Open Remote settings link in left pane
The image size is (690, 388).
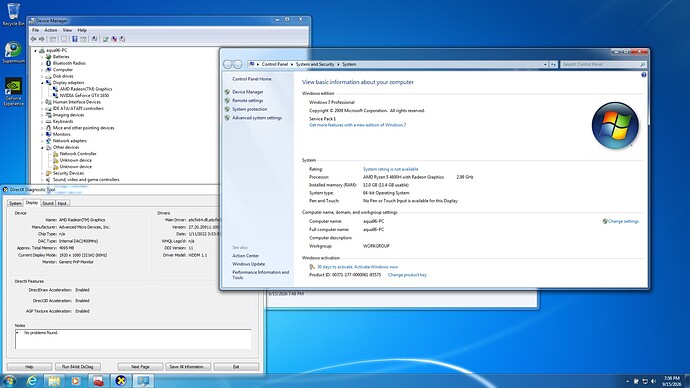pyautogui.click(x=247, y=101)
